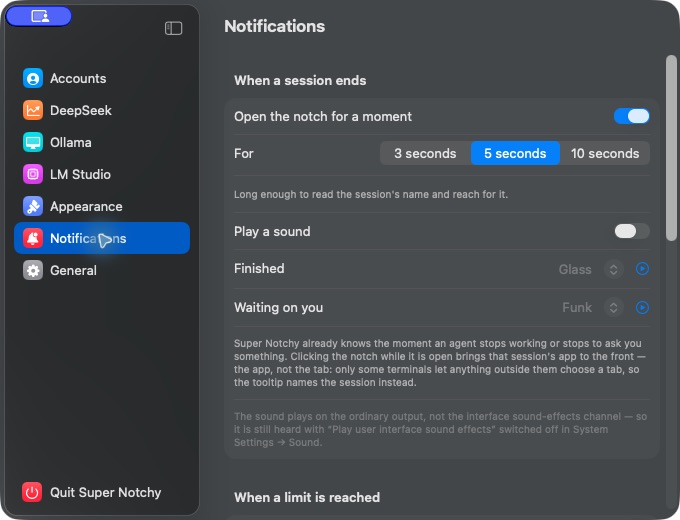
Task: Click the 'Finished' row label
Action: 259,268
